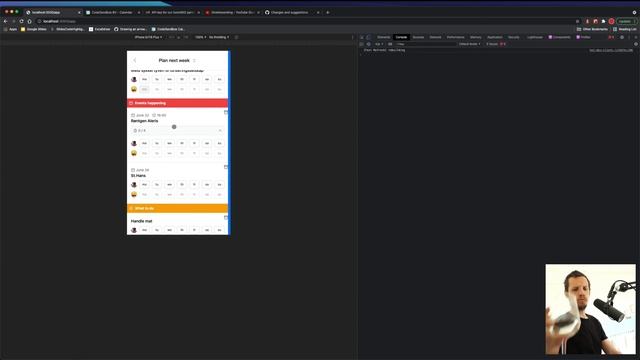Open the DevTools settings gear
Viewport: 640px width, 360px height.
point(622,37)
